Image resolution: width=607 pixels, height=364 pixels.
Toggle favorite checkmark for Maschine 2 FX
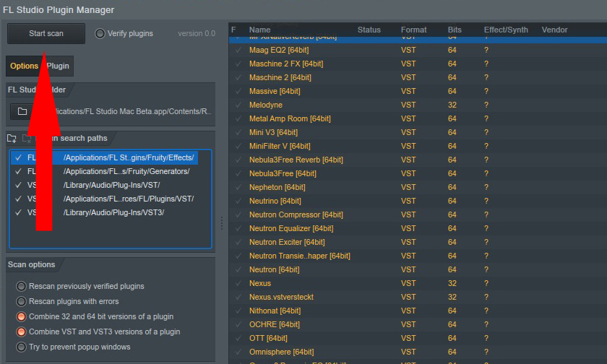coord(238,64)
